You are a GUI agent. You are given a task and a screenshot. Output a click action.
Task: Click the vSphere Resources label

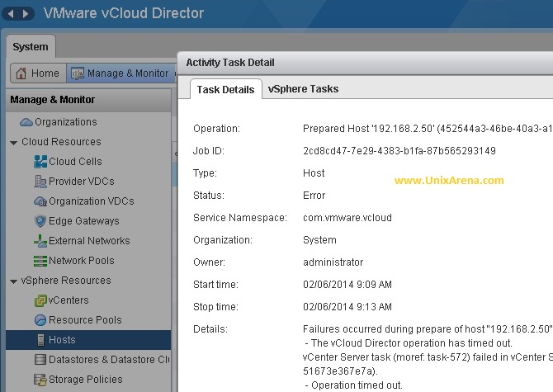tap(66, 281)
